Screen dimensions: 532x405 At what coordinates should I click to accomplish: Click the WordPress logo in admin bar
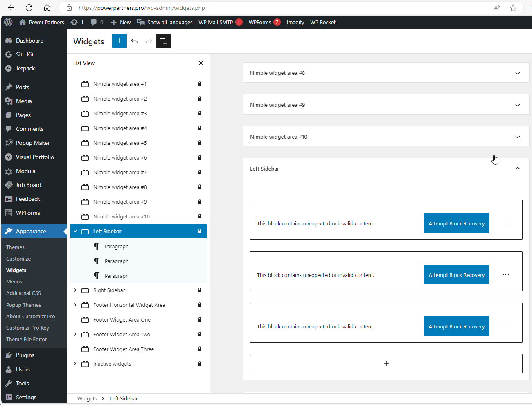(x=8, y=22)
